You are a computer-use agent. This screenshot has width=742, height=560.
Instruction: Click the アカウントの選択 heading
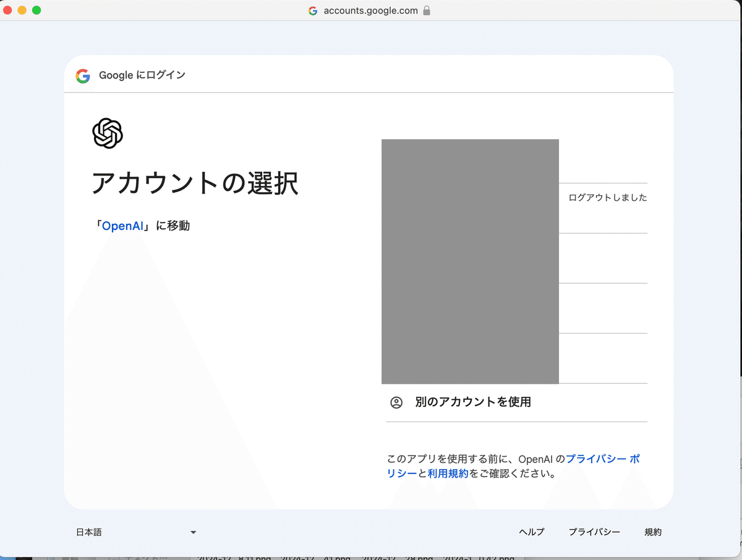pos(195,184)
